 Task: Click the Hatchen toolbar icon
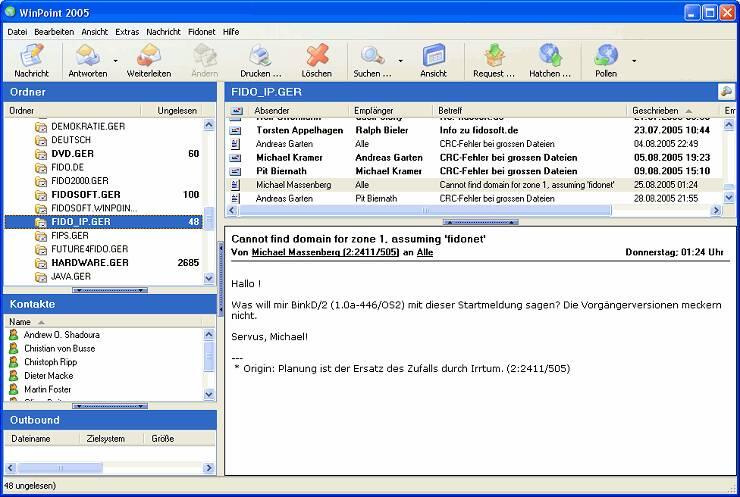tap(550, 55)
